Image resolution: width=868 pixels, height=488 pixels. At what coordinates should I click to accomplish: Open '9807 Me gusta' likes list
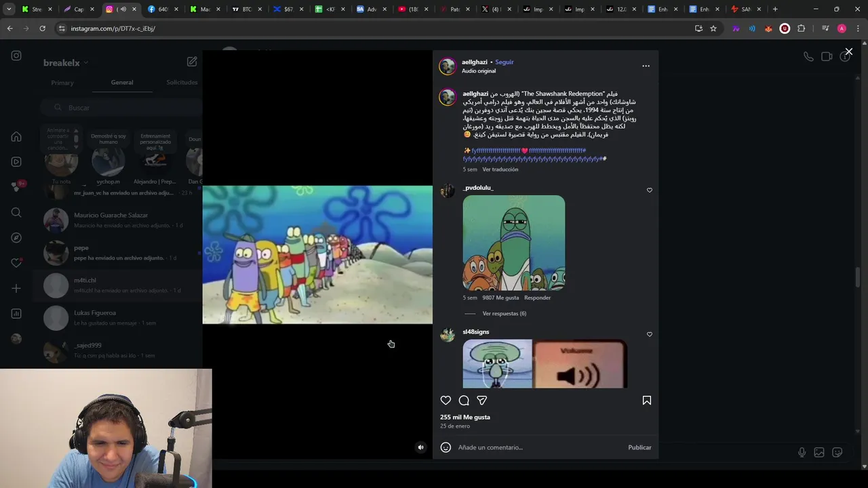501,298
